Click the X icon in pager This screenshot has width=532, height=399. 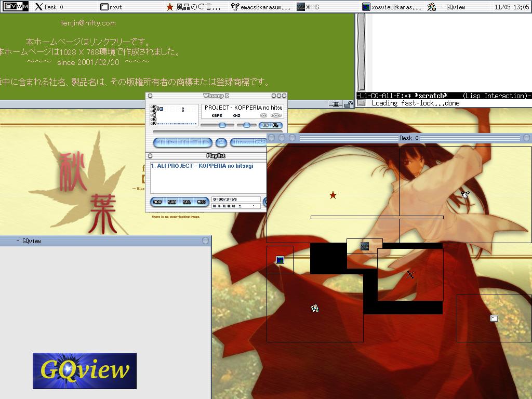pyautogui.click(x=410, y=274)
